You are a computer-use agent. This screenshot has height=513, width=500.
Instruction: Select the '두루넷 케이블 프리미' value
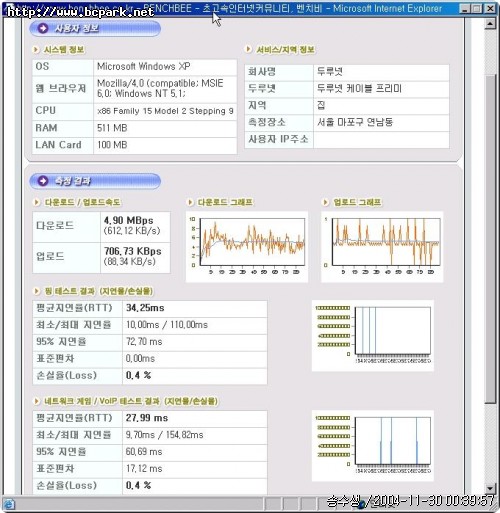[x=359, y=88]
